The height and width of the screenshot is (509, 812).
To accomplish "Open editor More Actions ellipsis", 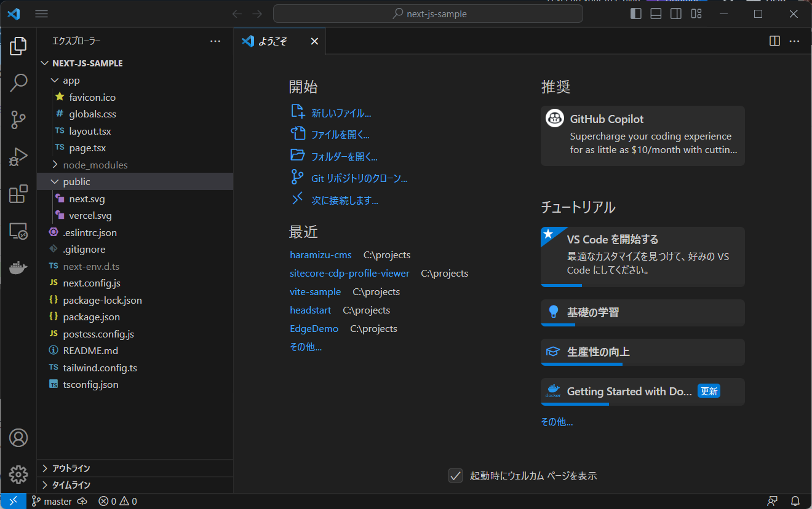I will pos(794,41).
